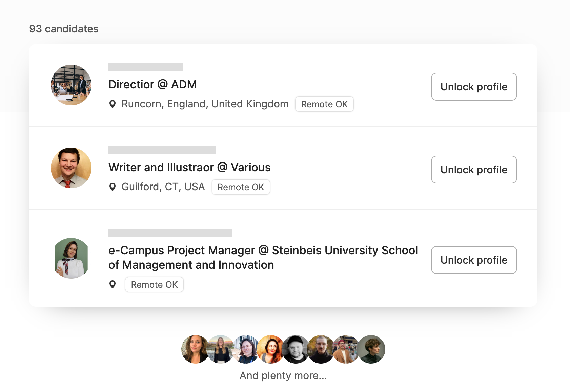Click the location pin on the Project Manager card
Screen dimensions: 570x392
[x=113, y=284]
